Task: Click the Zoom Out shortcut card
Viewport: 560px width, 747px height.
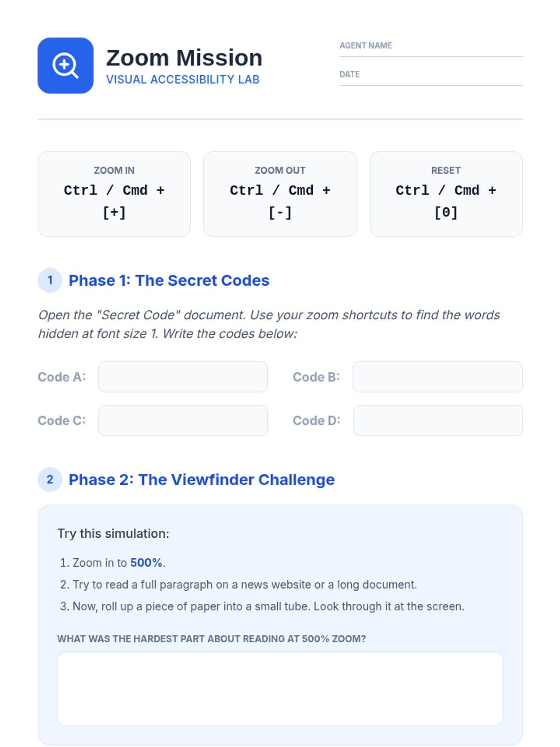Action: pos(280,193)
